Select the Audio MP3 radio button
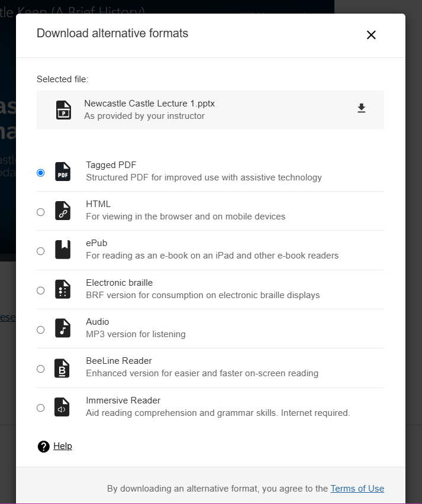The image size is (422, 504). pos(40,329)
